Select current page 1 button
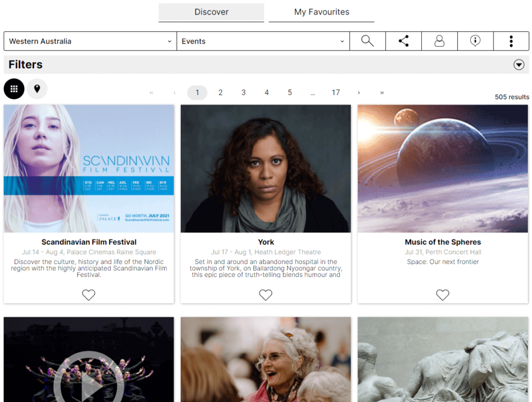Viewport: 532px width, 402px height. [x=197, y=93]
